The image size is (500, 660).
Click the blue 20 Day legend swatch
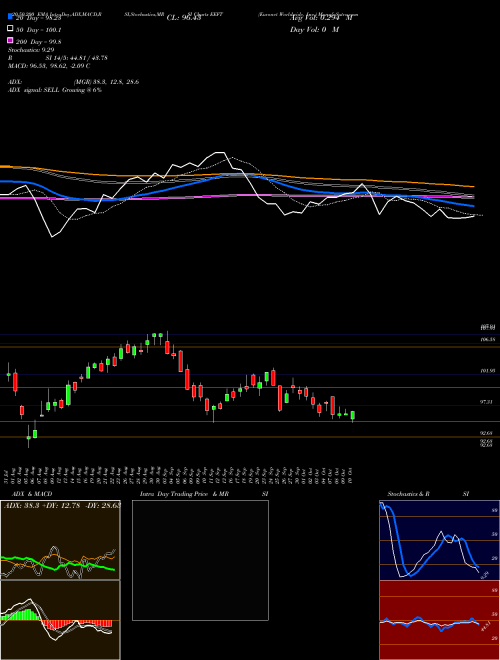pos(10,16)
